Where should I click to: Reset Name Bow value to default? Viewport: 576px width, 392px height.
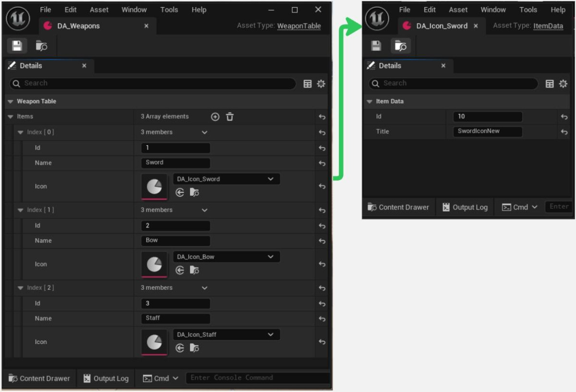click(322, 241)
